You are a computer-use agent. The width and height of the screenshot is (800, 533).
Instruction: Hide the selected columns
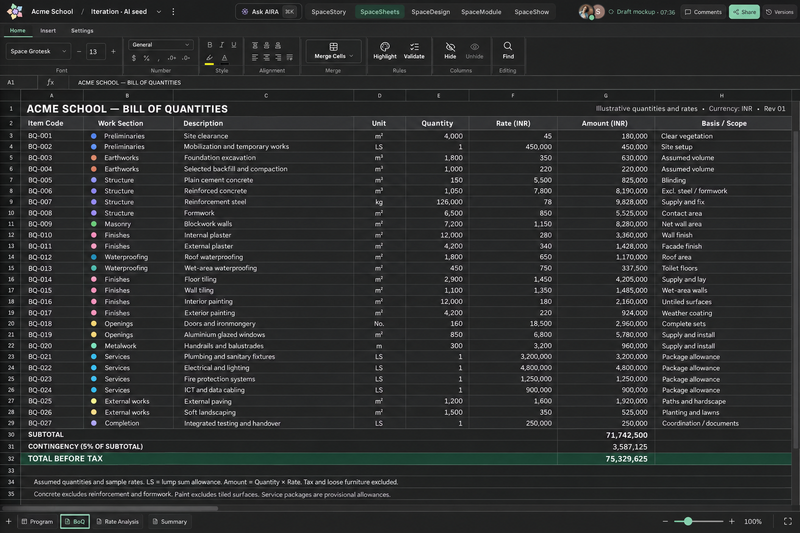pos(450,50)
